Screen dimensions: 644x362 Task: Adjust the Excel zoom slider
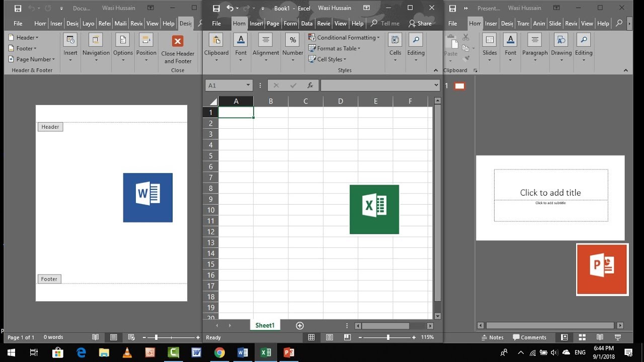click(388, 337)
